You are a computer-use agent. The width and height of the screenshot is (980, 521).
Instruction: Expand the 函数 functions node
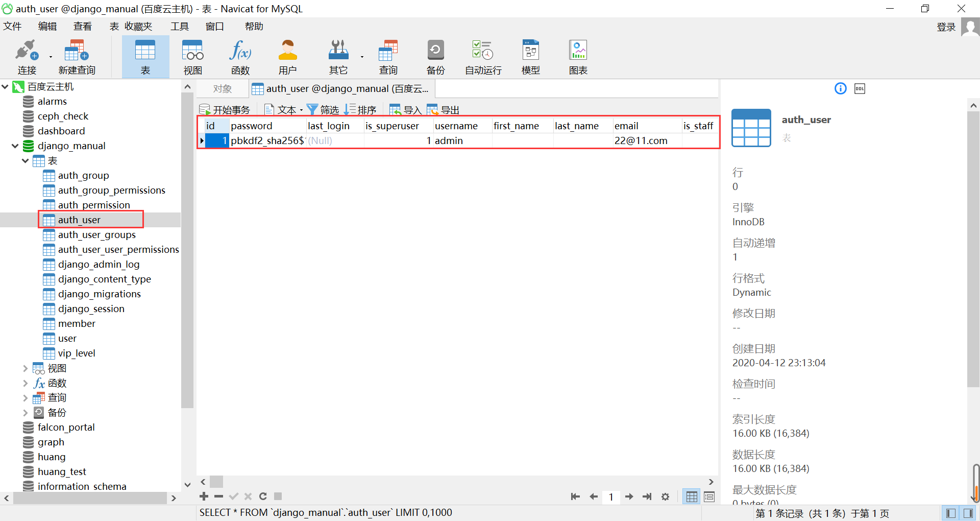click(x=26, y=383)
